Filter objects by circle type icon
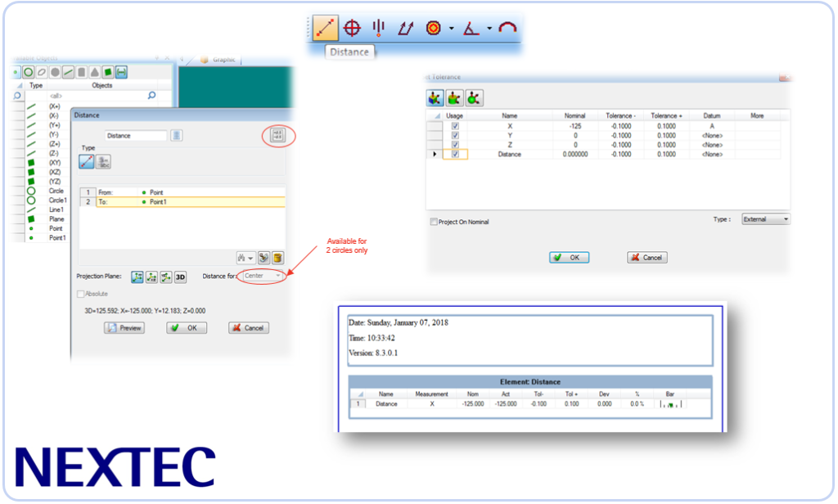838x504 pixels. [29, 72]
